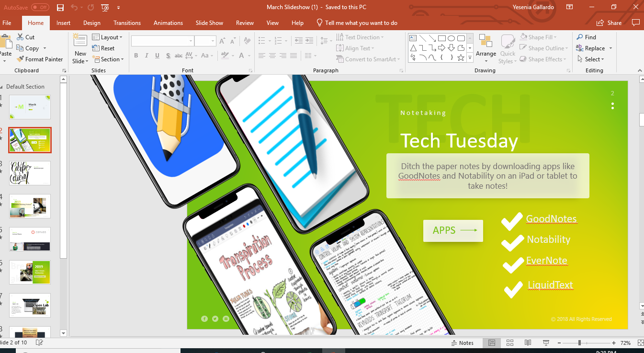Click the Arrange button

486,49
